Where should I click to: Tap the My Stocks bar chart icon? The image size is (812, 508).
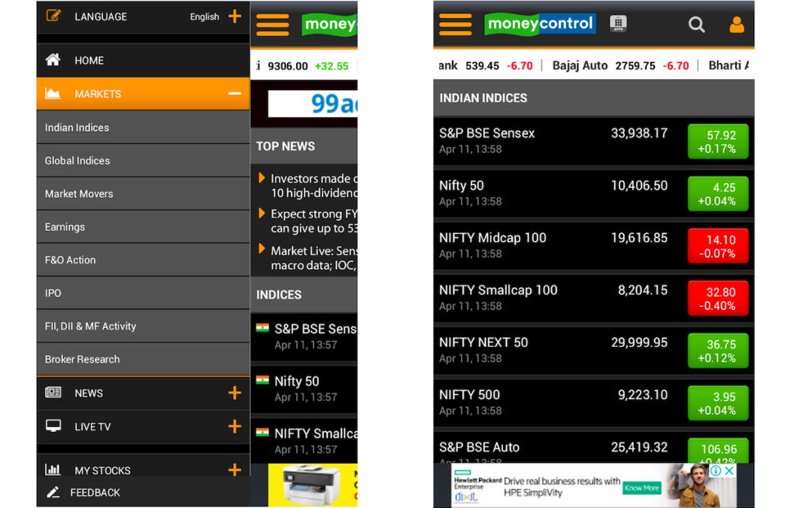(53, 470)
